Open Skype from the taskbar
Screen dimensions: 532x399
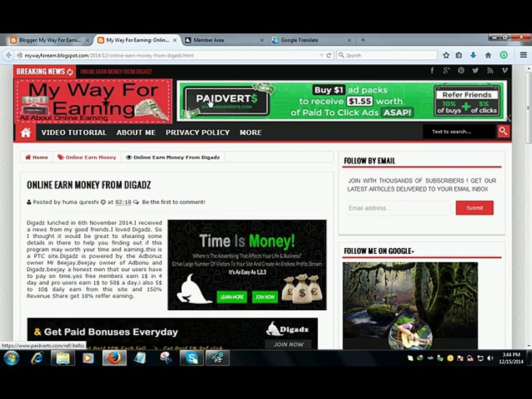pyautogui.click(x=192, y=359)
